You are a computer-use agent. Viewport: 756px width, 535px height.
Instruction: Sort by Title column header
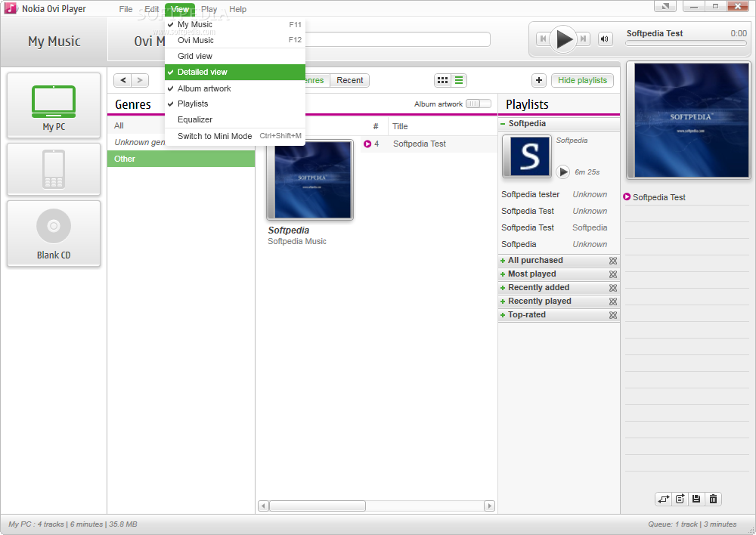tap(400, 126)
